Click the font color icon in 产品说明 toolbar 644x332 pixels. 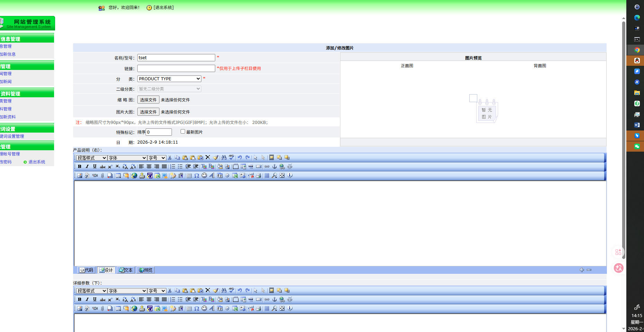[204, 167]
